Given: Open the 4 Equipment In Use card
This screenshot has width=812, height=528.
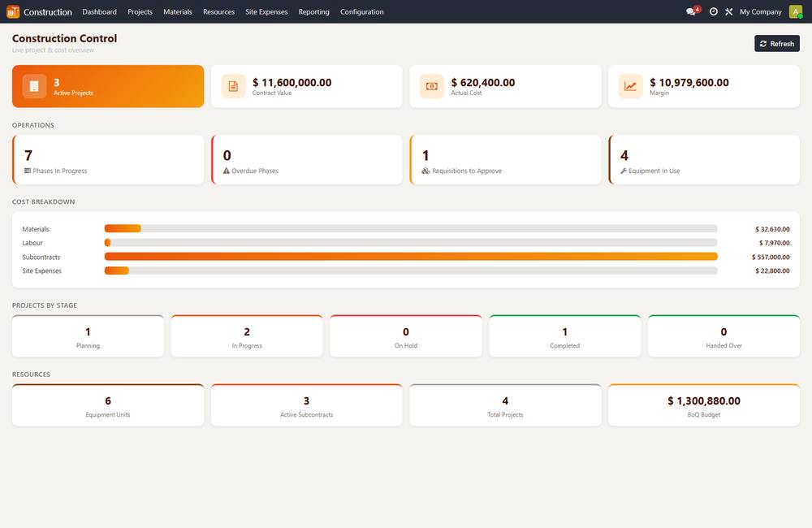Looking at the screenshot, I should (704, 159).
